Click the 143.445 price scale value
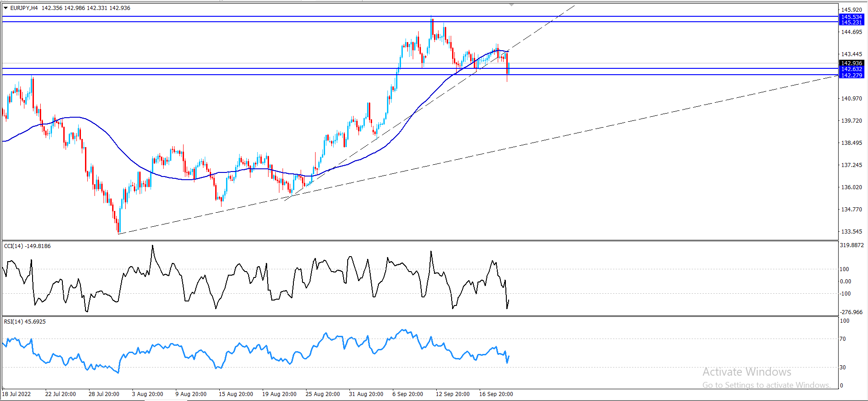 (x=851, y=54)
